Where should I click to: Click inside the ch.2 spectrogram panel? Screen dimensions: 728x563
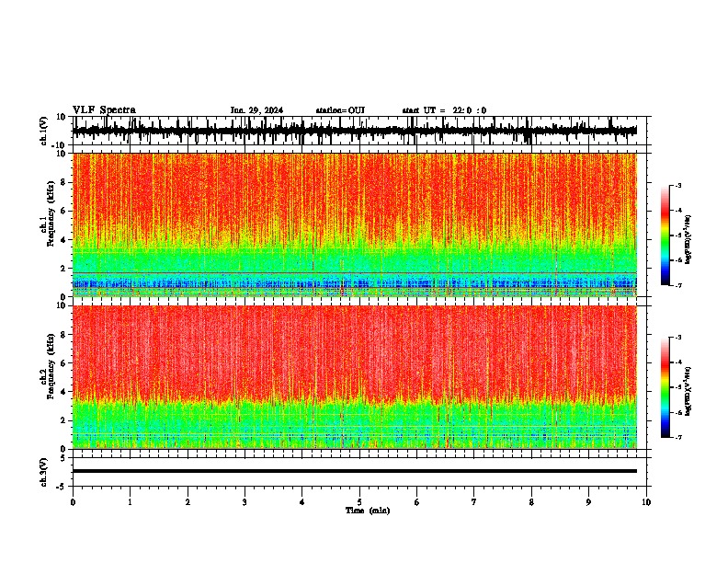pos(354,377)
